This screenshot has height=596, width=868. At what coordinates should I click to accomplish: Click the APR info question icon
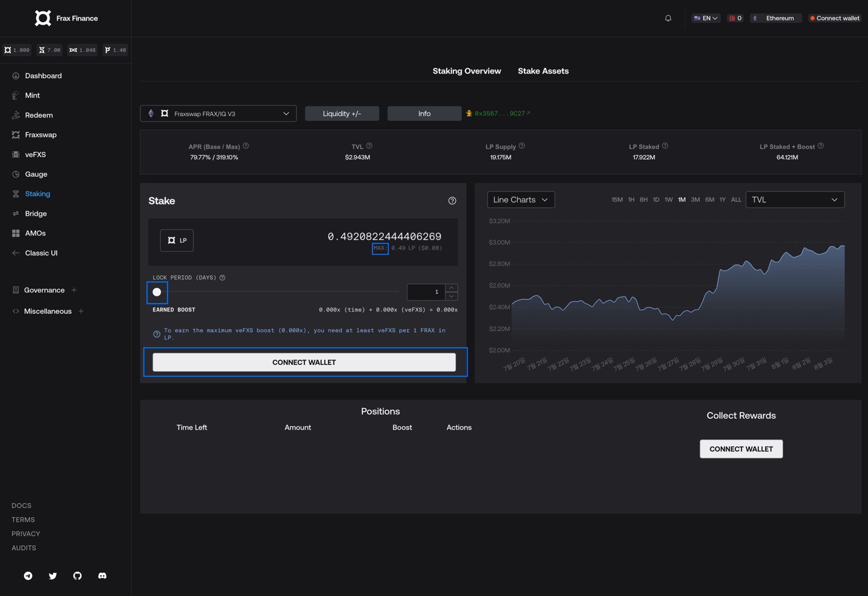pyautogui.click(x=246, y=146)
